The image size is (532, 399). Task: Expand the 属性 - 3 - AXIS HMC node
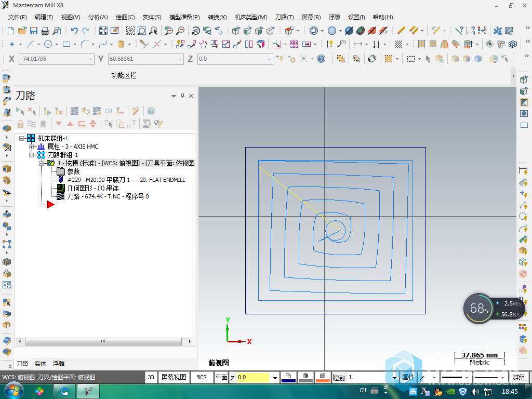tap(32, 147)
